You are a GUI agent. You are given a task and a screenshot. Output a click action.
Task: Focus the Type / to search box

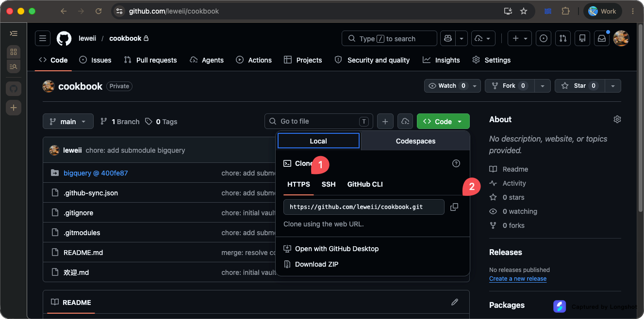(x=390, y=38)
